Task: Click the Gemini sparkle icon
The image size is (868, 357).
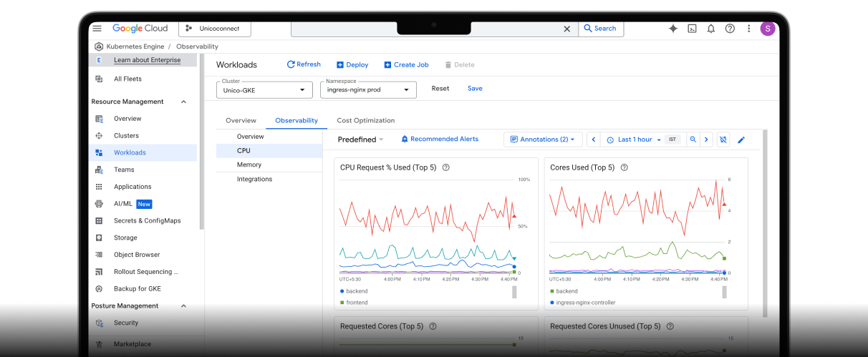Action: pos(672,29)
